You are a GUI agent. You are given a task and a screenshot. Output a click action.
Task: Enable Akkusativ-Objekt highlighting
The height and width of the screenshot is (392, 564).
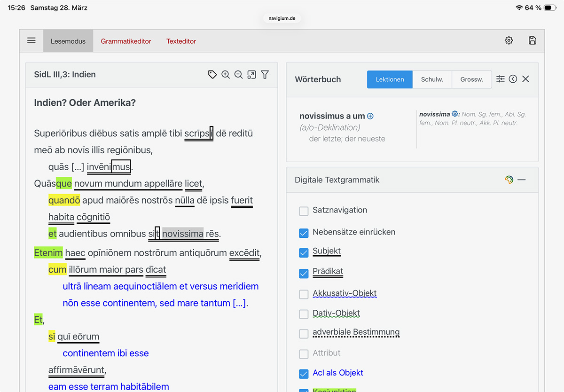point(304,294)
